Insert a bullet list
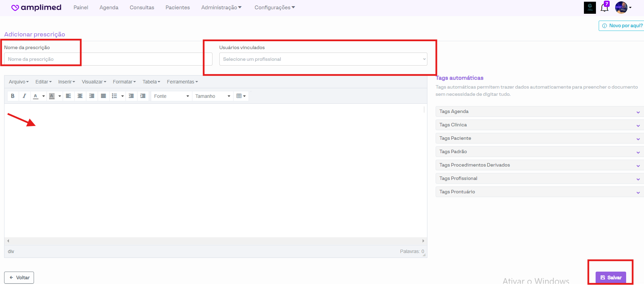The width and height of the screenshot is (644, 285). (x=115, y=96)
